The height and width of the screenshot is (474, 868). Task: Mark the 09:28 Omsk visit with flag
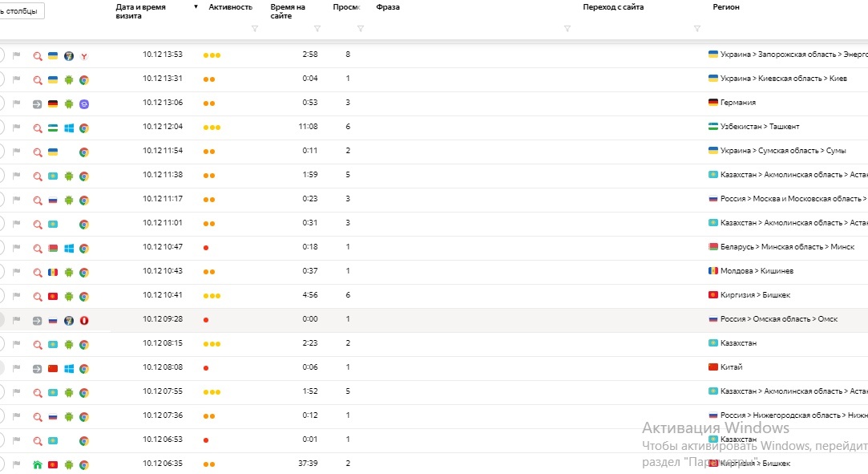pyautogui.click(x=17, y=320)
